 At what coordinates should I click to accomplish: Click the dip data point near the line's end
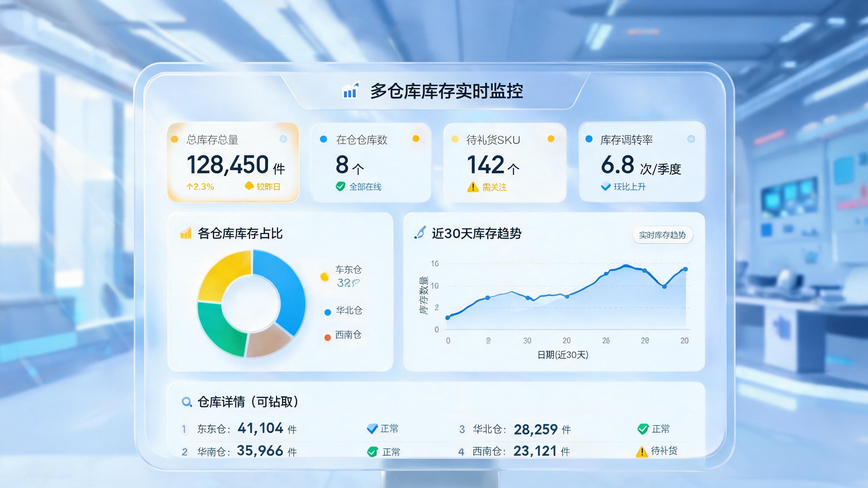coord(664,286)
